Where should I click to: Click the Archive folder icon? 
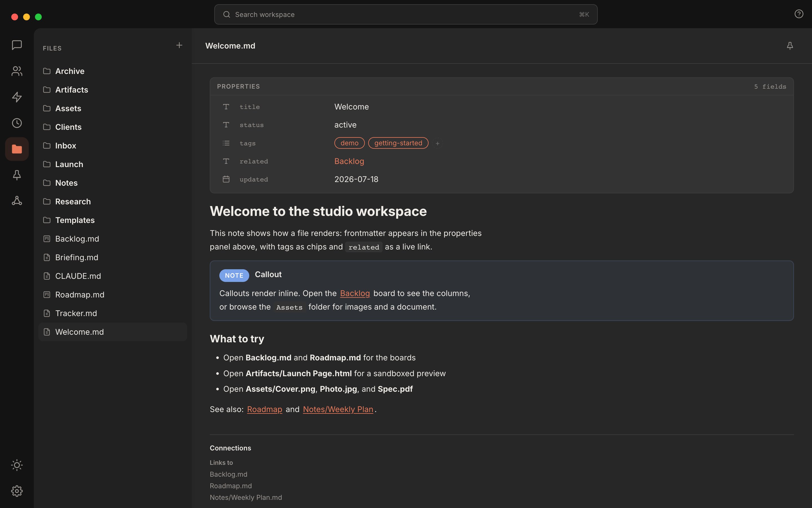coord(47,71)
